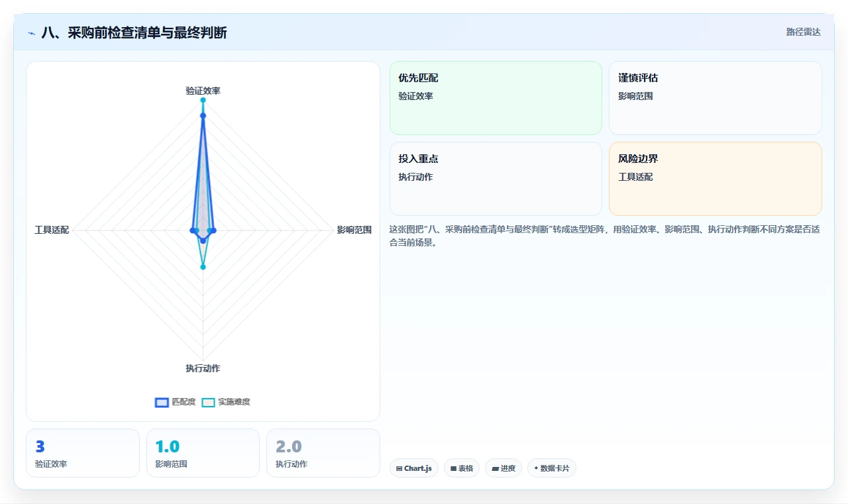
Task: Click the 1.0 影响范围 stat card
Action: coord(203,453)
